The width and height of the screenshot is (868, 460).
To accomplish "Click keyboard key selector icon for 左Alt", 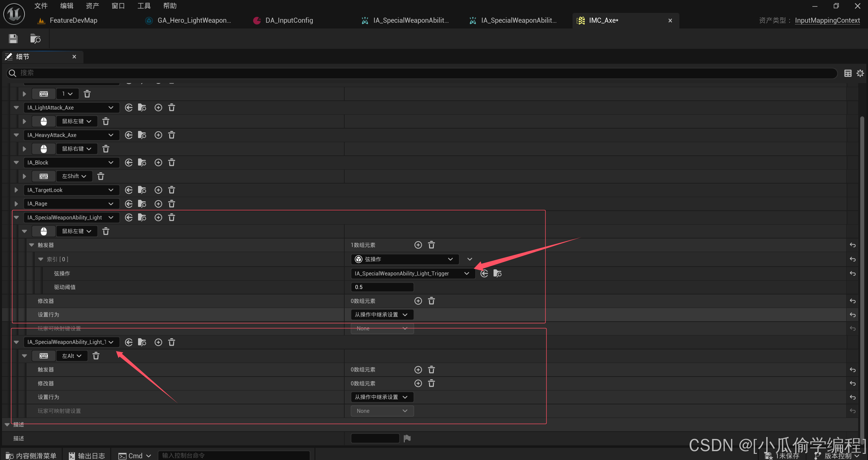I will coord(44,356).
